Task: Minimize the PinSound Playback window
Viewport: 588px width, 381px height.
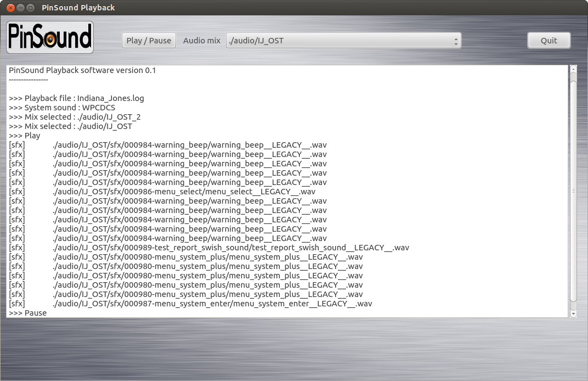Action: 21,8
